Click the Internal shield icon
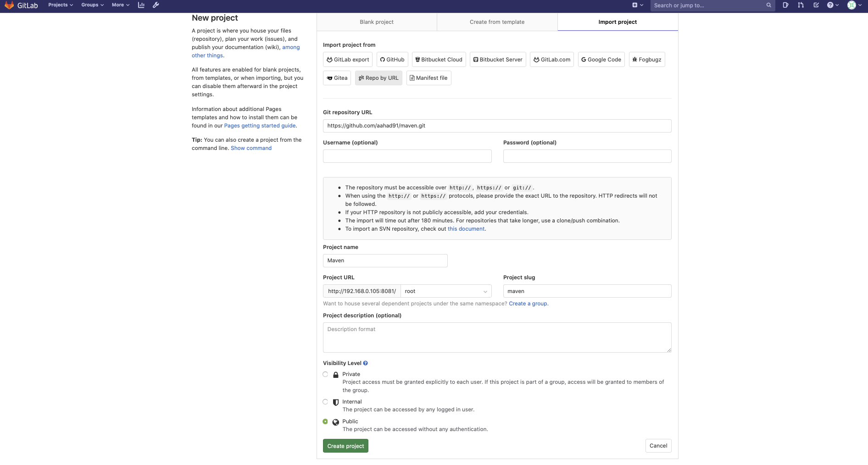 pyautogui.click(x=336, y=402)
